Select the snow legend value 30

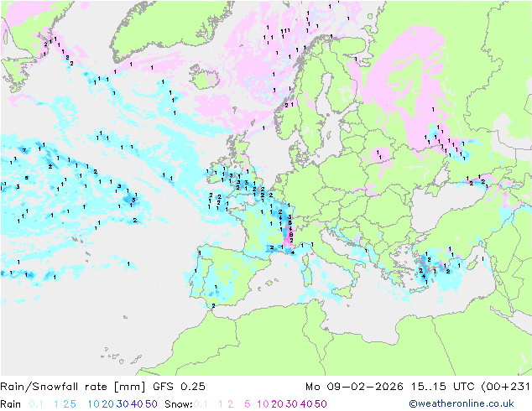pyautogui.click(x=292, y=404)
